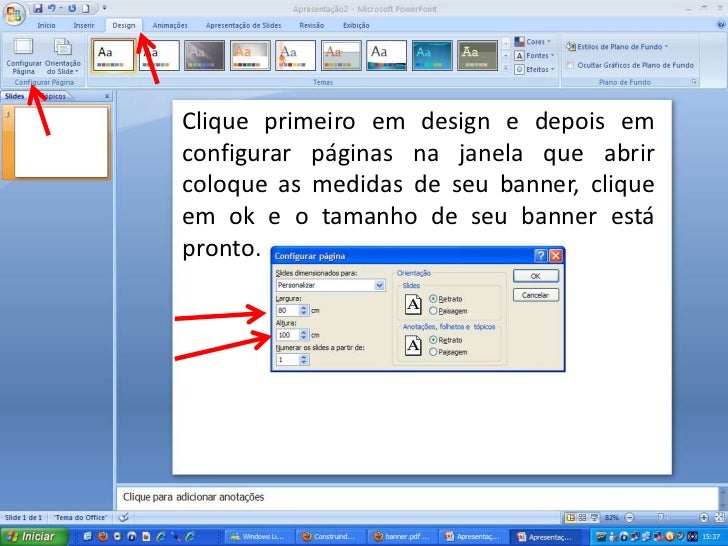Image resolution: width=728 pixels, height=546 pixels.
Task: Click the Save icon in quick access toolbar
Action: coord(38,8)
